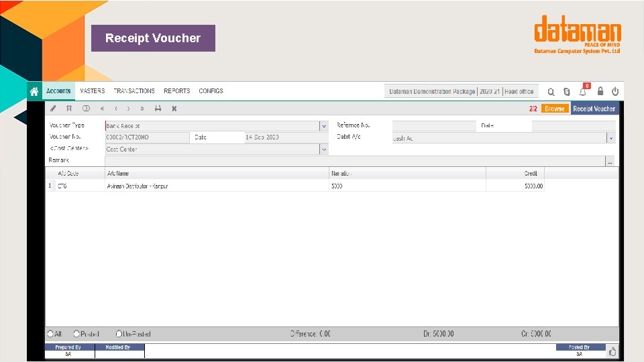Click the Voucher No. field

click(148, 137)
